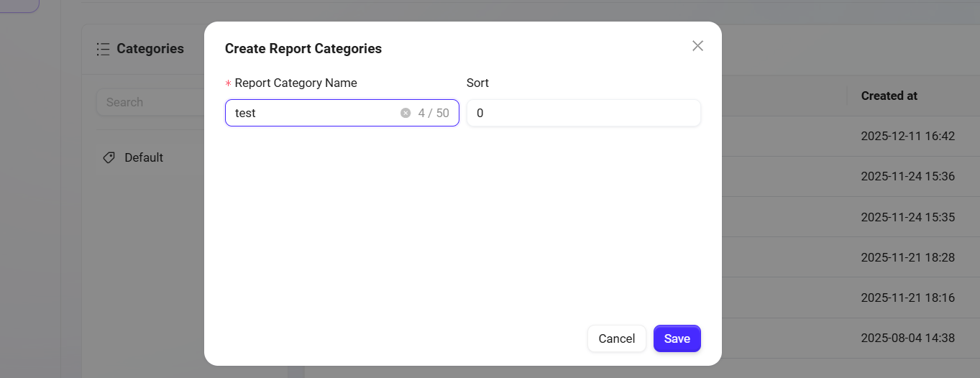The image size is (980, 378).
Task: Click the Create Report Categories title
Action: [x=303, y=49]
